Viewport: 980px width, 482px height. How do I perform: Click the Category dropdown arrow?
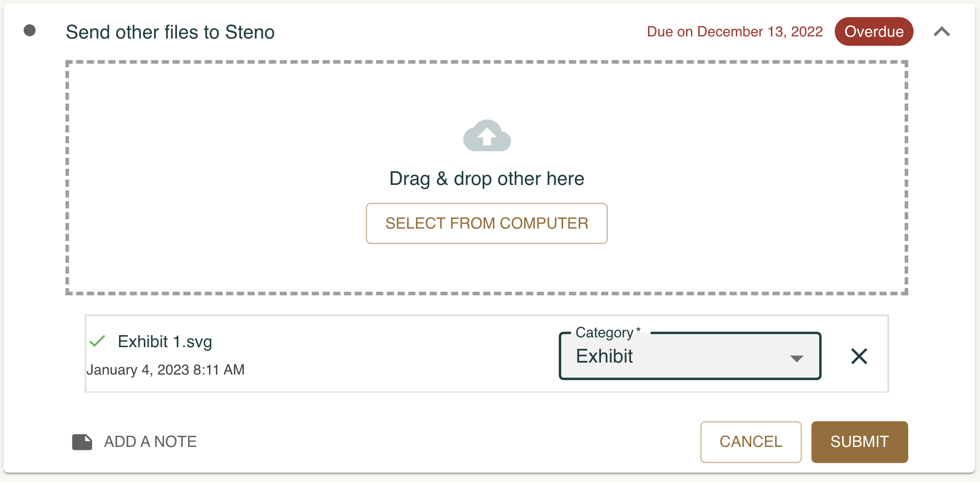click(796, 358)
